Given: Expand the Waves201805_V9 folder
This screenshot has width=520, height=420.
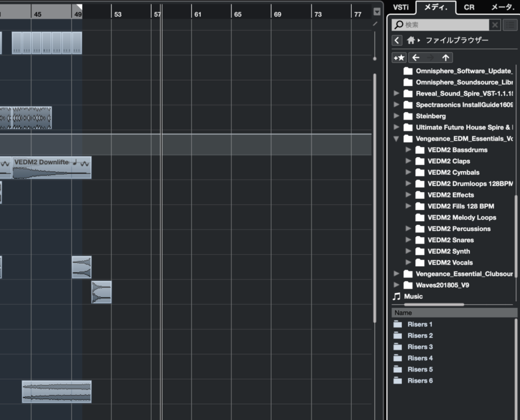Looking at the screenshot, I should pos(396,285).
